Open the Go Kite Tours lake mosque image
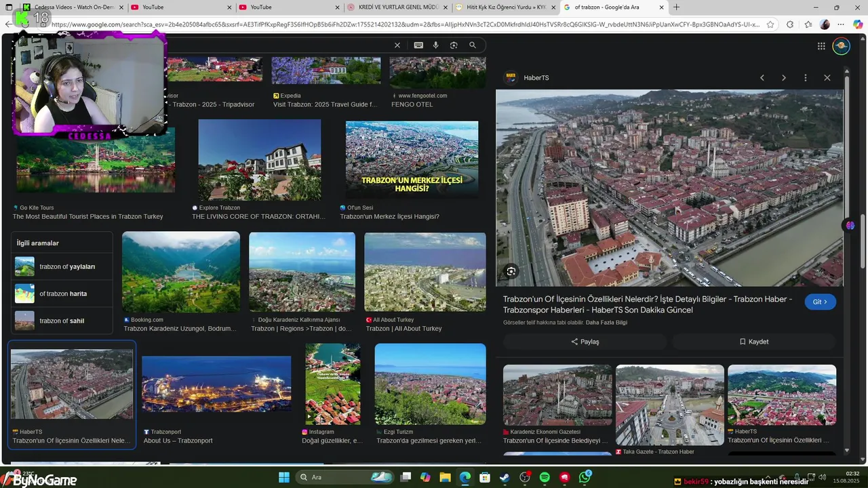Image resolution: width=868 pixels, height=488 pixels. pos(96,160)
